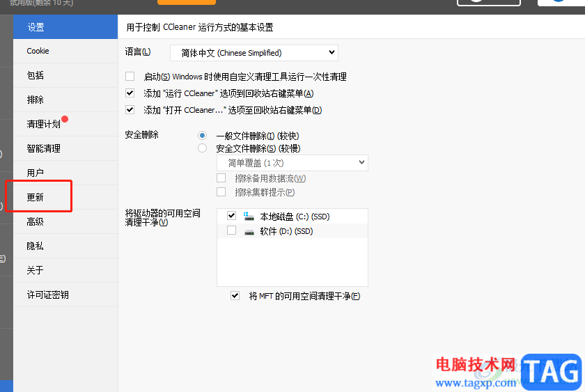585x392 pixels.
Task: Click the 将驱动器的可用空间清理干净 label
Action: tap(163, 218)
